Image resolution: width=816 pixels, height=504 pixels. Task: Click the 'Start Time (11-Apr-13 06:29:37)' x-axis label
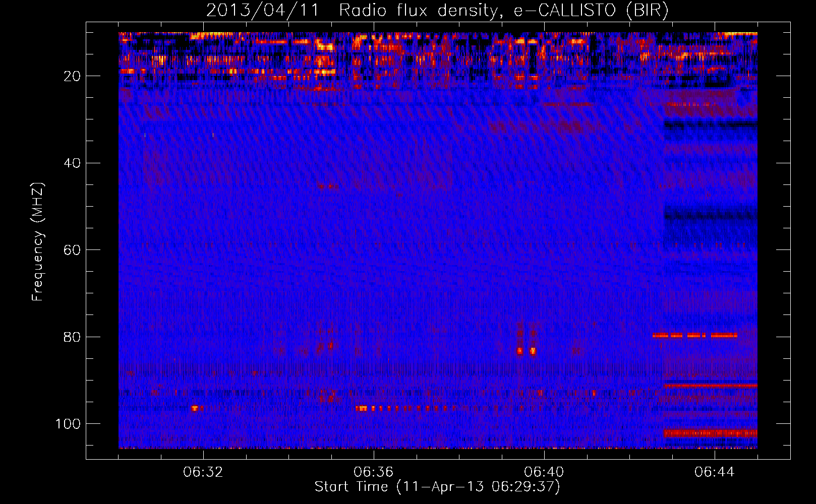click(x=437, y=487)
